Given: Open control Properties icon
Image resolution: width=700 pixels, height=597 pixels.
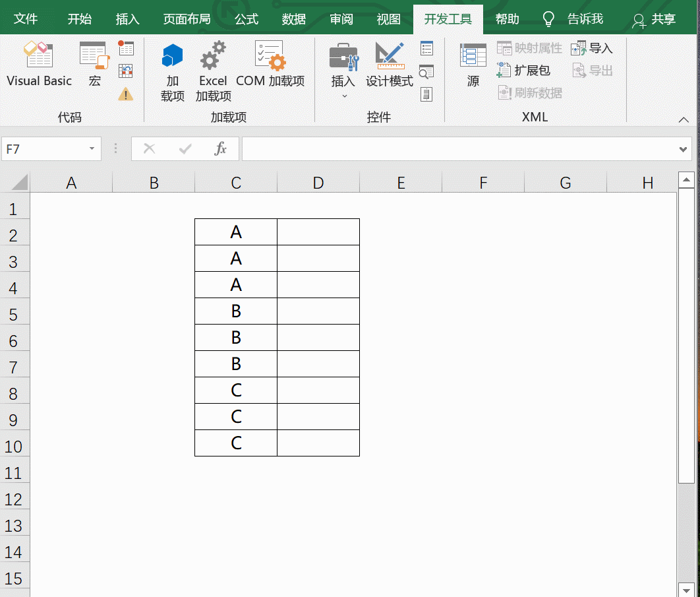Looking at the screenshot, I should (x=426, y=48).
